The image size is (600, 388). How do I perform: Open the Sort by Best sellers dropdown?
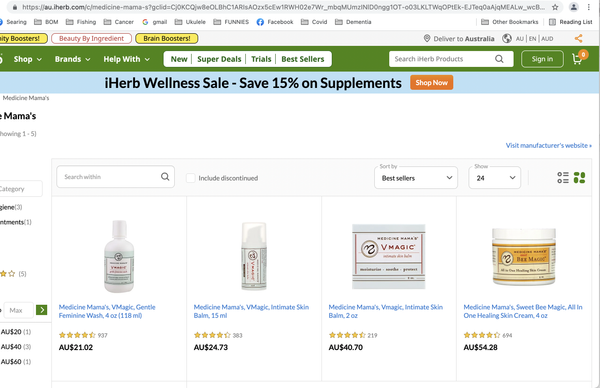click(416, 178)
